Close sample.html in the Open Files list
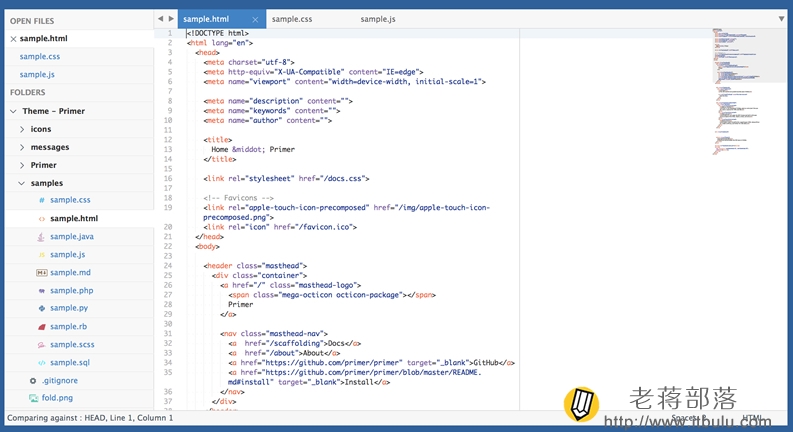793x432 pixels. point(13,39)
